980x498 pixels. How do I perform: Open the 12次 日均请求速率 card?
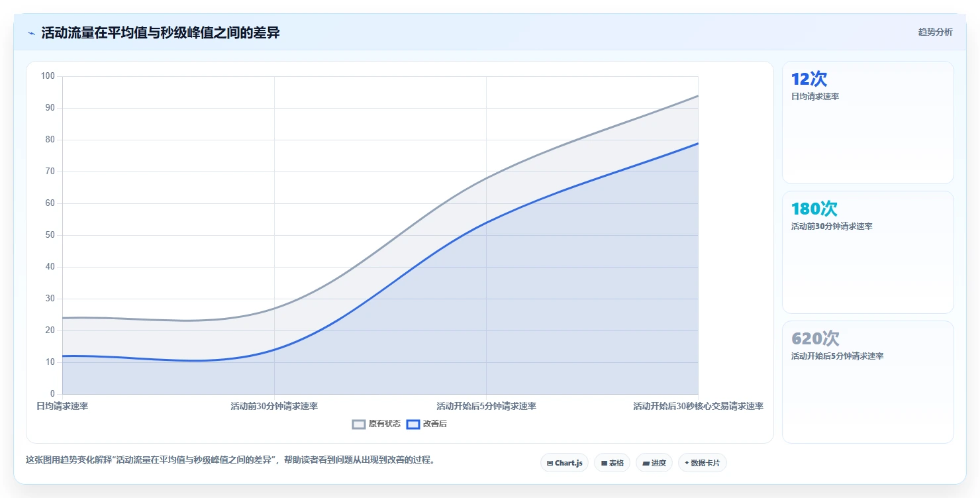pos(868,123)
